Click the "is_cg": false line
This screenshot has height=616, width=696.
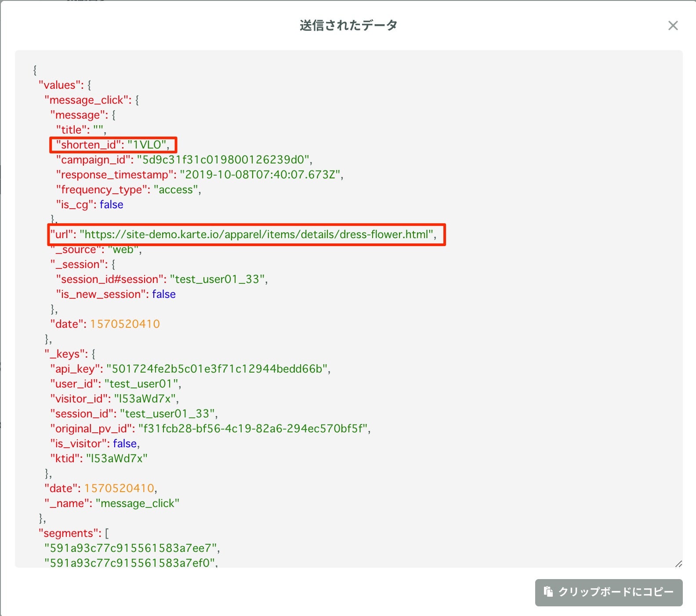[90, 204]
